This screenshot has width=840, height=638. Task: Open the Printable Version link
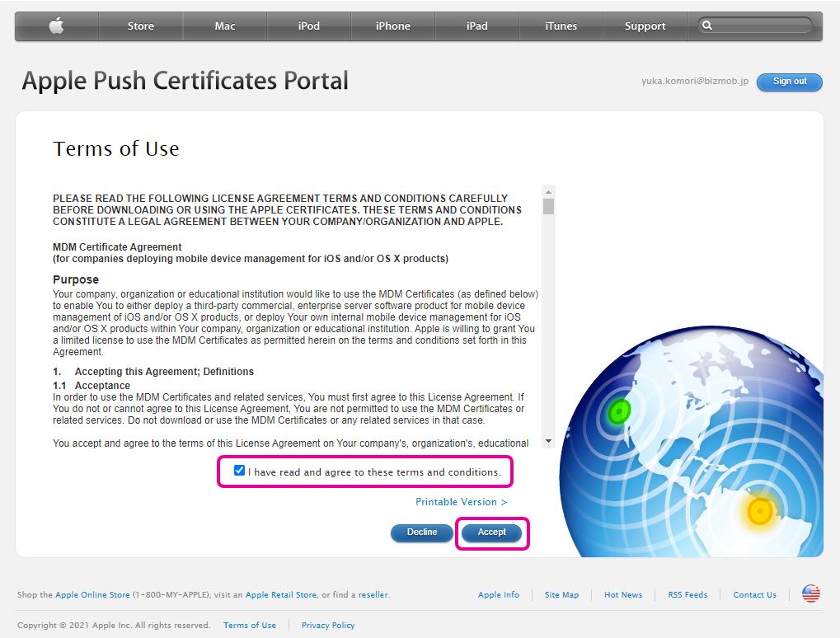click(x=461, y=502)
